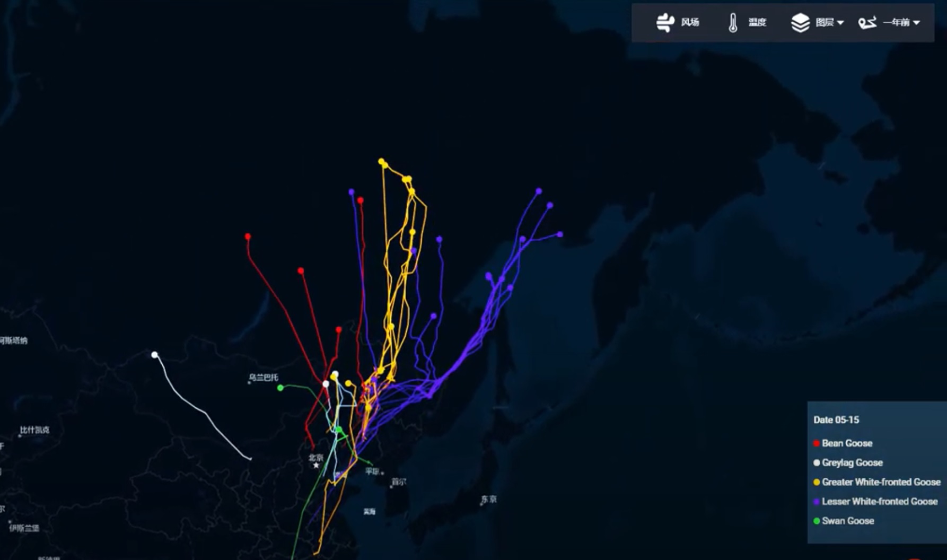Click the topmost yellow track endpoint dot
Screen dimensions: 947x560
coord(381,161)
